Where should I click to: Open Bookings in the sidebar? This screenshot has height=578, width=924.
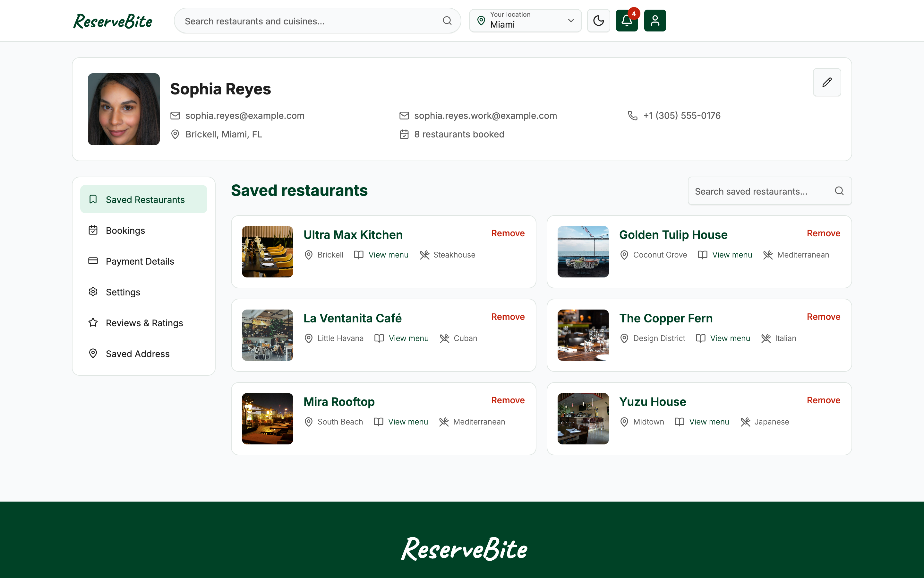(x=143, y=230)
